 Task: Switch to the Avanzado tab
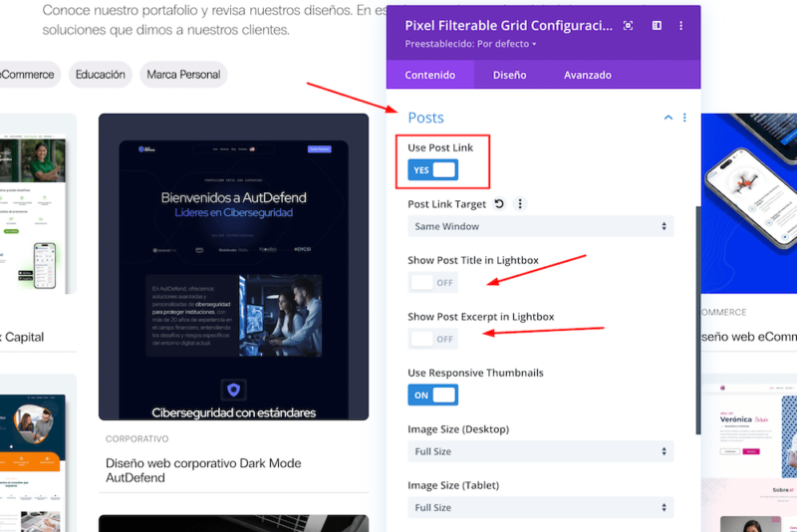(587, 75)
